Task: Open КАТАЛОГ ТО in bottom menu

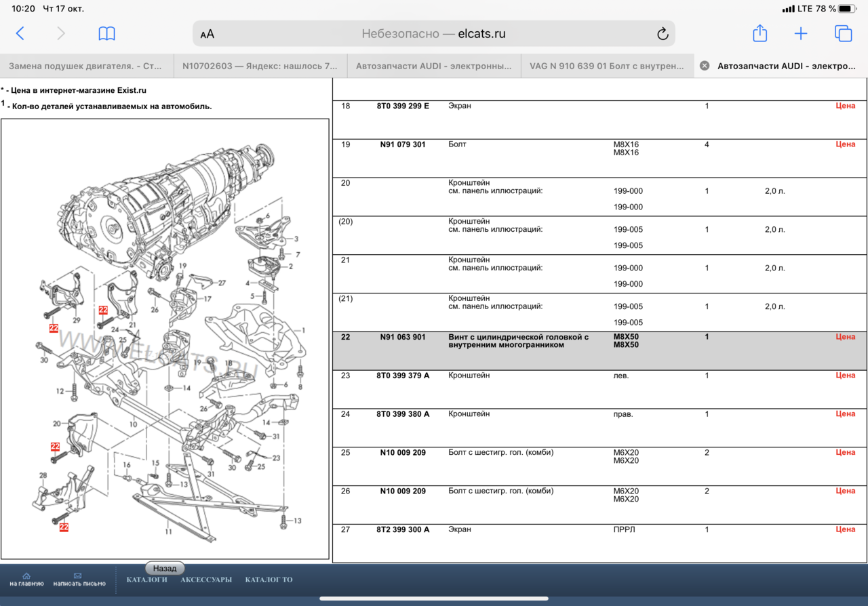Action: coord(269,580)
